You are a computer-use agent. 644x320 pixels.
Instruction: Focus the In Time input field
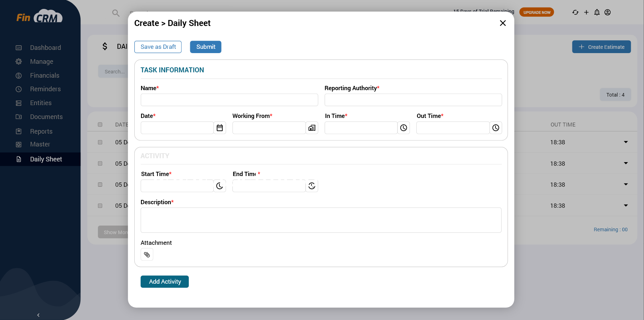pyautogui.click(x=361, y=128)
